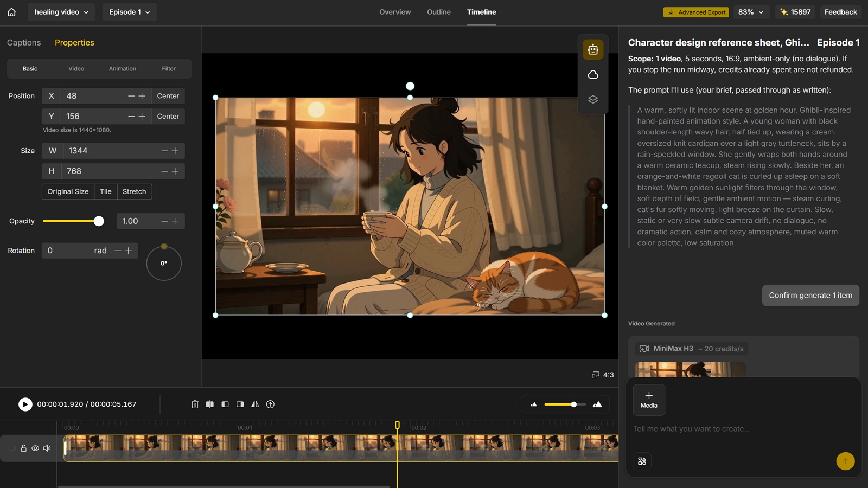Viewport: 868px width, 488px height.
Task: Open the apps grid icon in chat box
Action: tap(642, 461)
